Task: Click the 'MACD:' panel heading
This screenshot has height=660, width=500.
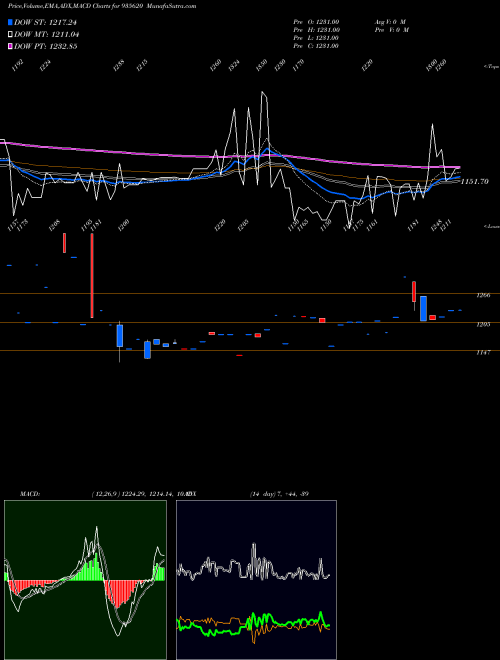Action: (x=30, y=494)
